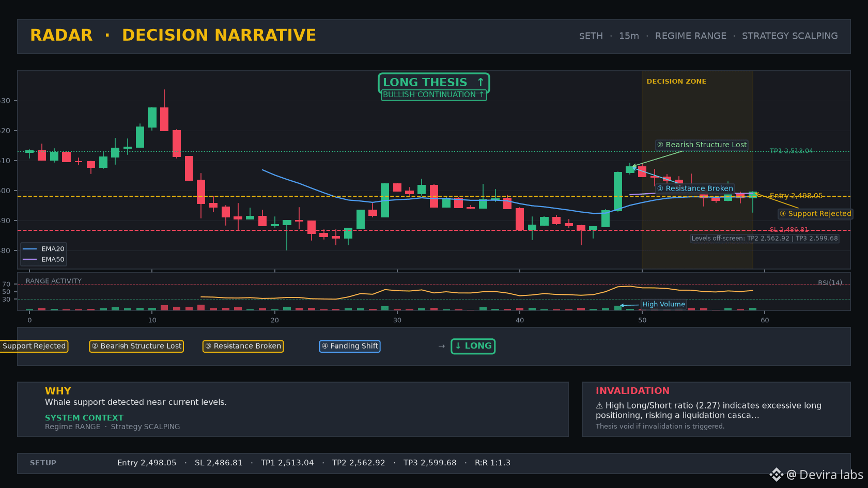This screenshot has width=868, height=488.
Task: Click the TP1 2,513.04 level label
Action: (x=791, y=151)
